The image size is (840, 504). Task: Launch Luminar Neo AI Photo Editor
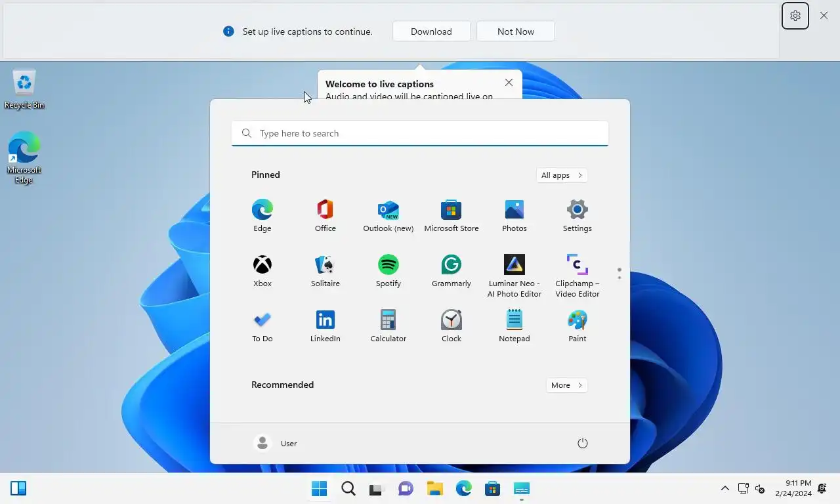(514, 276)
